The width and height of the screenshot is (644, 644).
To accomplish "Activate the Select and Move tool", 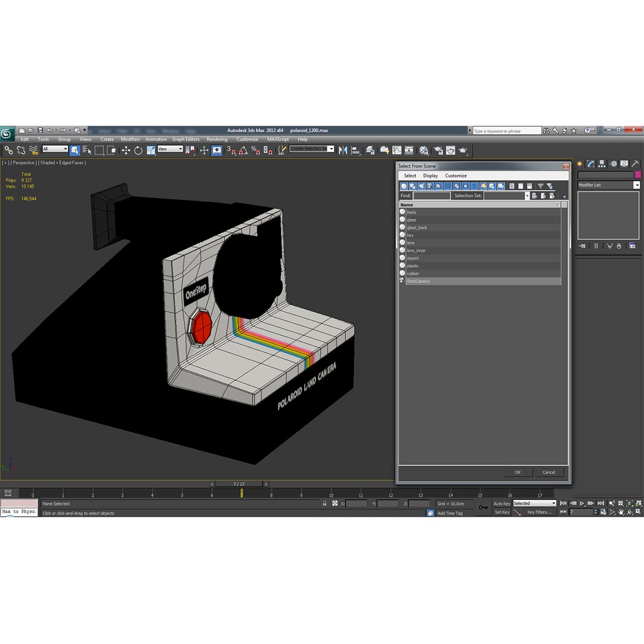I will [x=126, y=150].
